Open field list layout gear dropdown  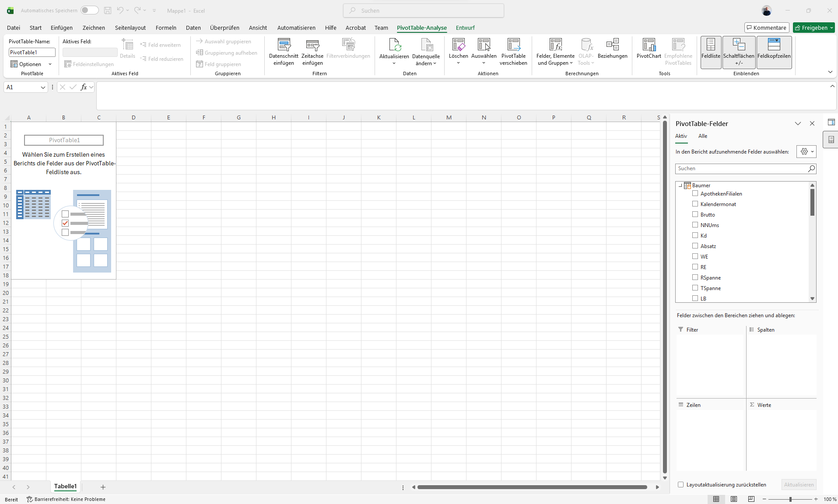tap(806, 152)
